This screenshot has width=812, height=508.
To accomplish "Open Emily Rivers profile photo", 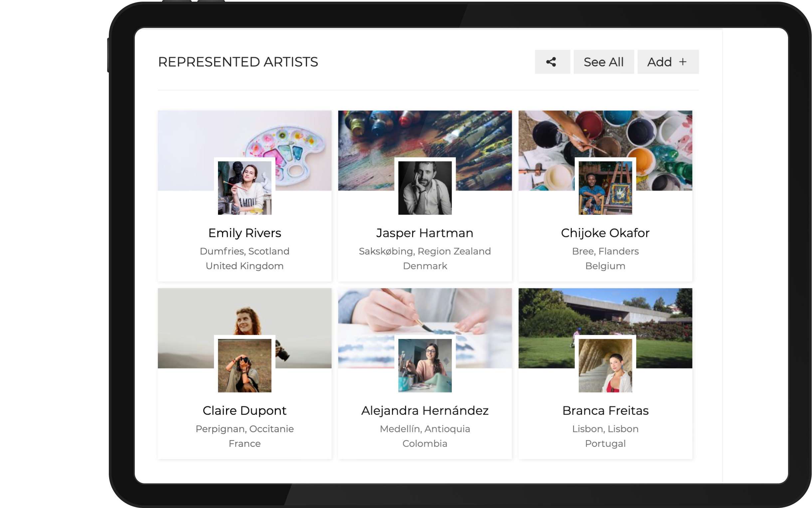I will [x=245, y=188].
